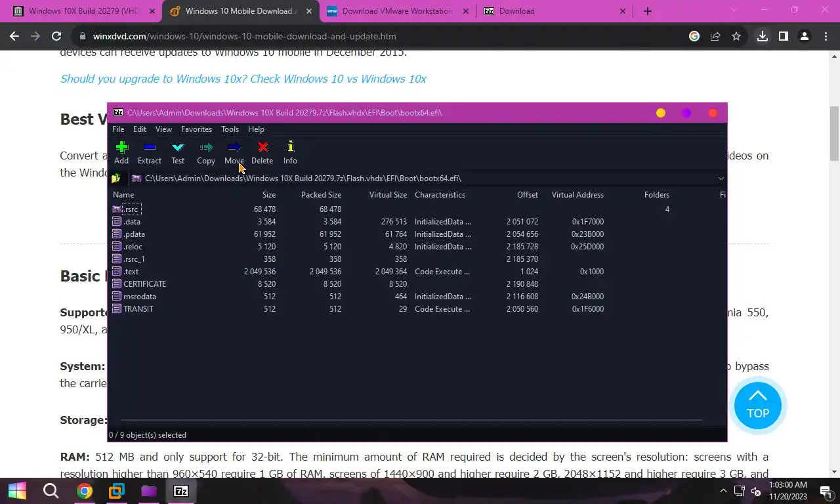Viewport: 840px width, 504px height.
Task: Open the Favorites menu
Action: tap(196, 129)
